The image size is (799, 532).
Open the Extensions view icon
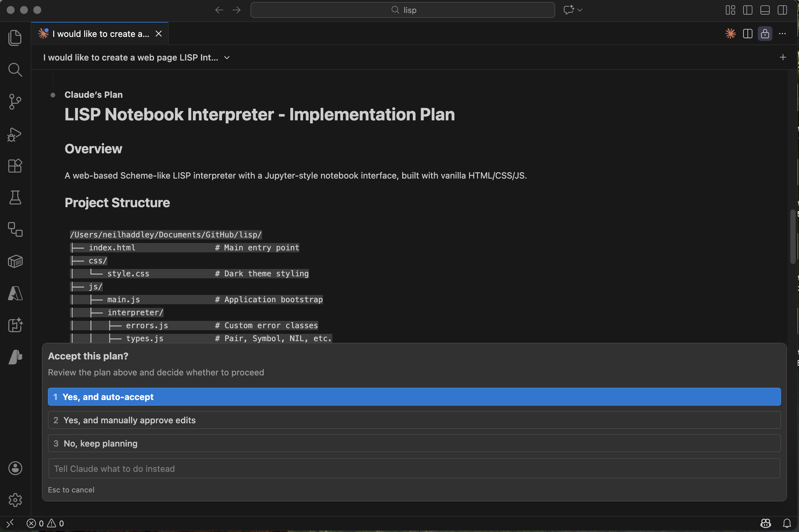(15, 166)
